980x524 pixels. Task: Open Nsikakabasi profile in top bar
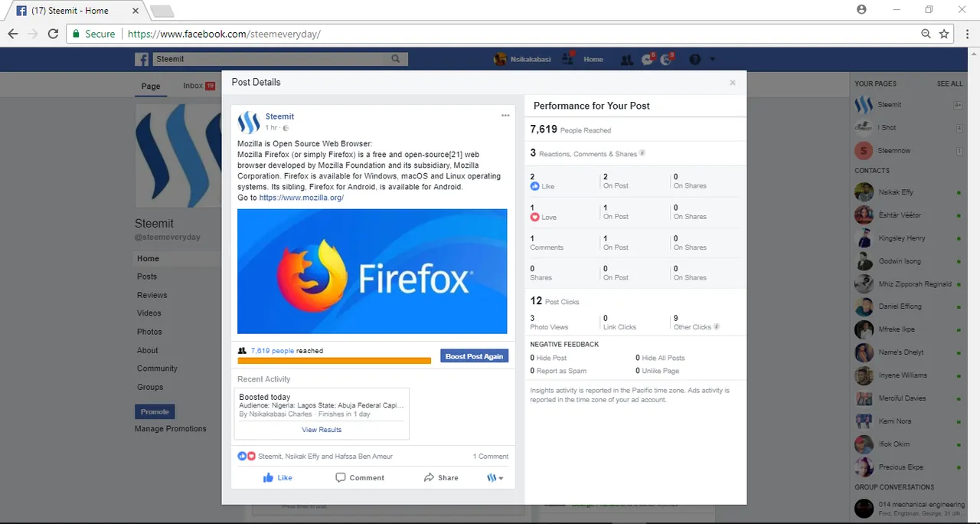point(522,59)
